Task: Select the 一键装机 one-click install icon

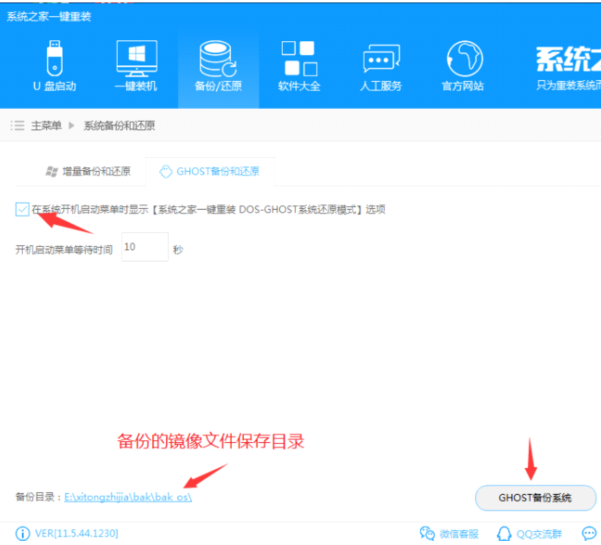Action: (136, 65)
